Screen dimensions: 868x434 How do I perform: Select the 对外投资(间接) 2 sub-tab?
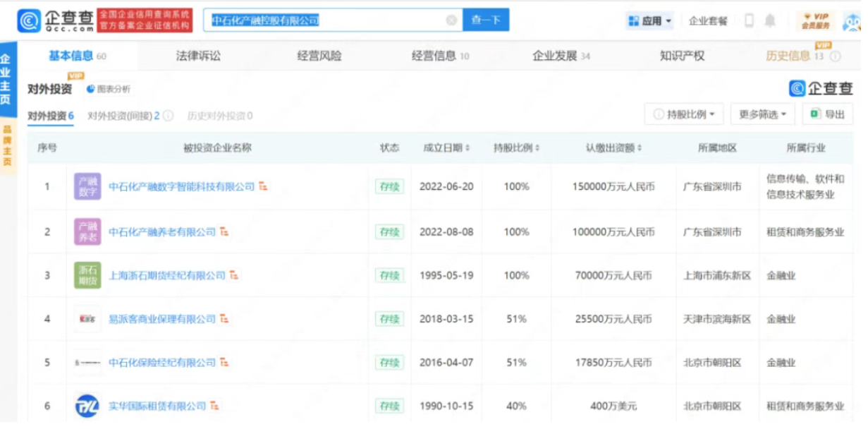coord(123,116)
